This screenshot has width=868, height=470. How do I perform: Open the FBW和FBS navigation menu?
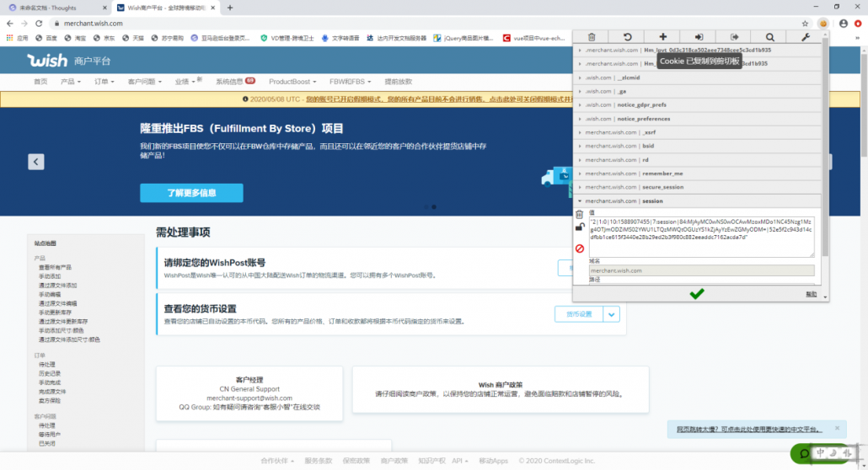[x=350, y=82]
